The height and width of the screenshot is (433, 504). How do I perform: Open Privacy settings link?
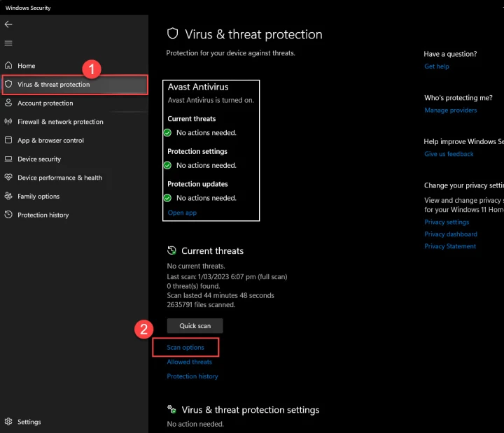pyautogui.click(x=447, y=222)
